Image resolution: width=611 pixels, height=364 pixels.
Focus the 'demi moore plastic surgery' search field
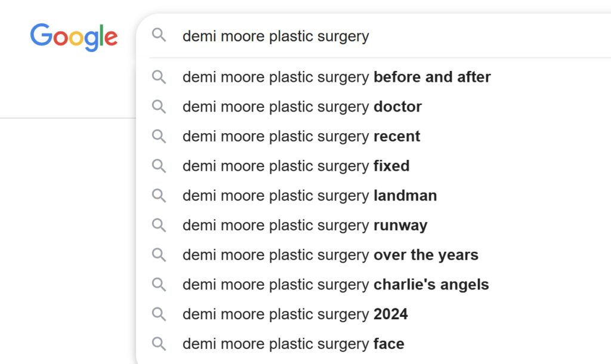(358, 36)
